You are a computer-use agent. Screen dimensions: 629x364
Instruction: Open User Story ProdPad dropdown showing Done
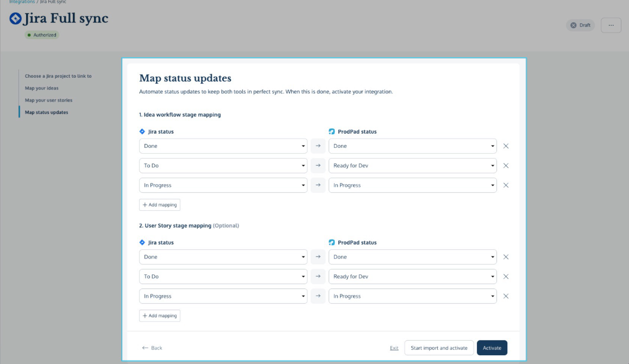pos(412,257)
